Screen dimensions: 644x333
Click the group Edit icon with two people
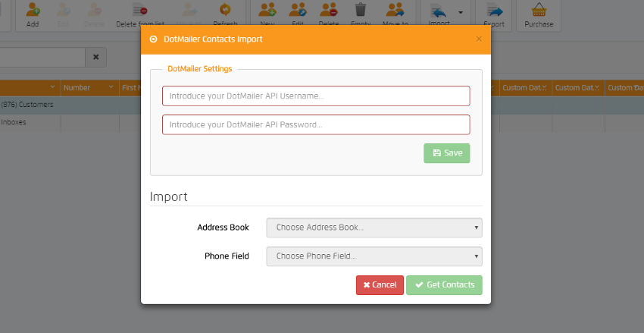coord(298,9)
